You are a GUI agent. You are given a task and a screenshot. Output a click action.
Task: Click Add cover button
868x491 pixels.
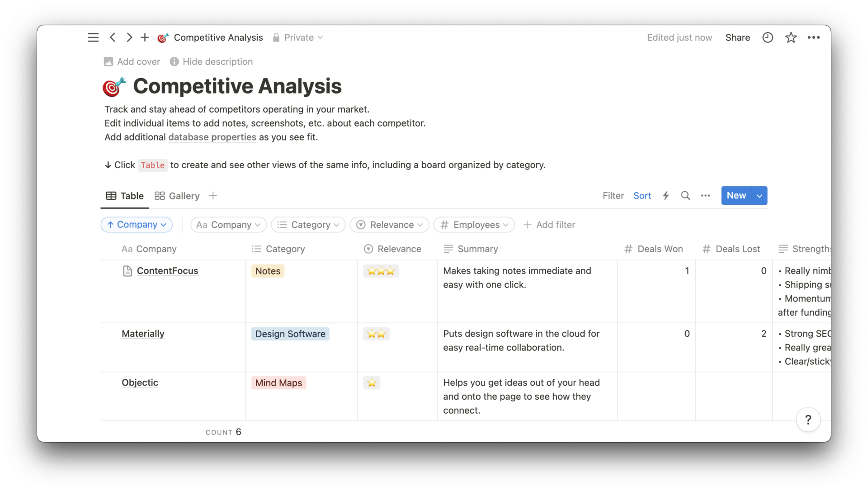(132, 61)
